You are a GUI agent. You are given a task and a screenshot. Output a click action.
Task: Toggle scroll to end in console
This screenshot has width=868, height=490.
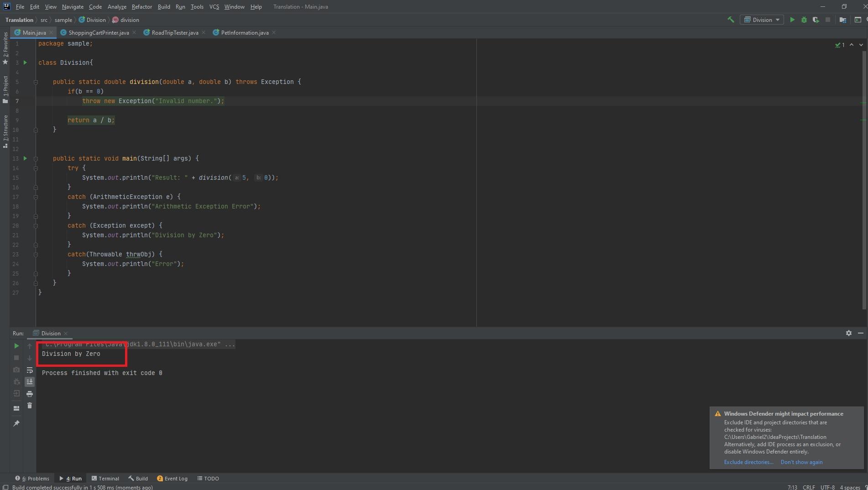30,382
